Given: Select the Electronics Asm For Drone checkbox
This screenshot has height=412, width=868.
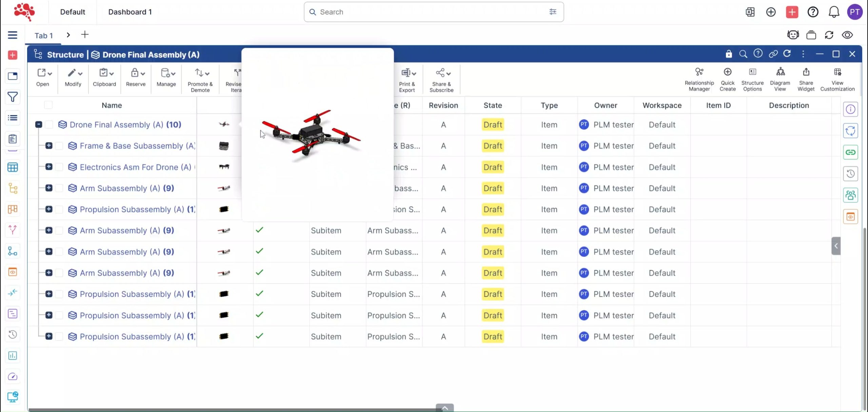Looking at the screenshot, I should pos(59,167).
